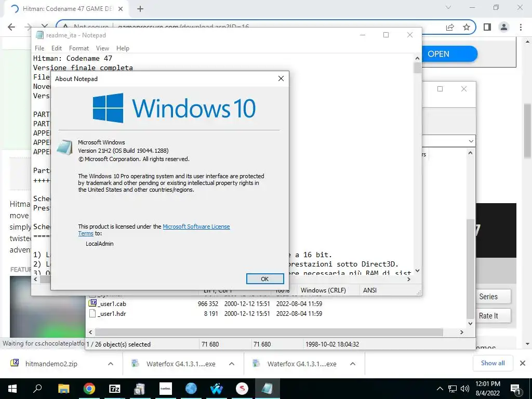Switch to Chrome from the taskbar
Image resolution: width=532 pixels, height=399 pixels.
(x=89, y=389)
